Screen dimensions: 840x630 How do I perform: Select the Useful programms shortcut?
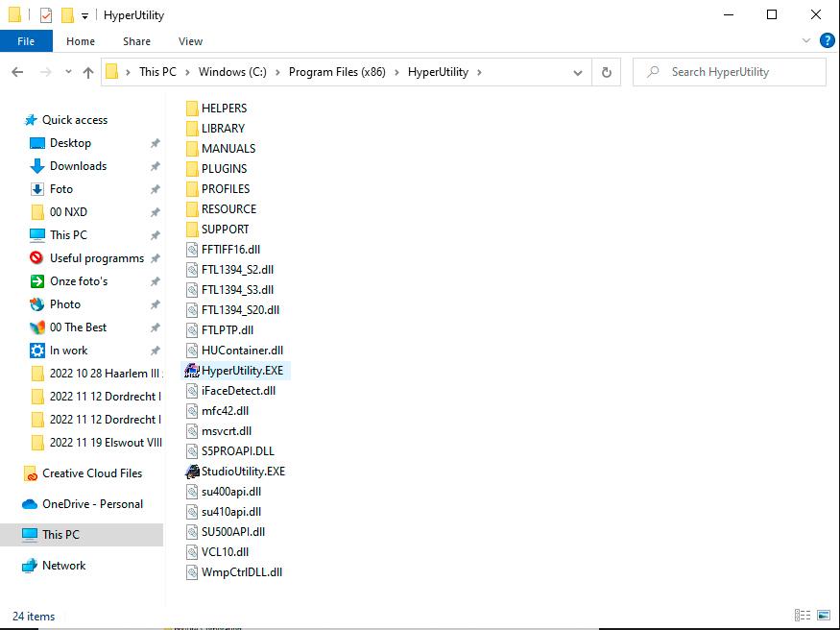(97, 258)
